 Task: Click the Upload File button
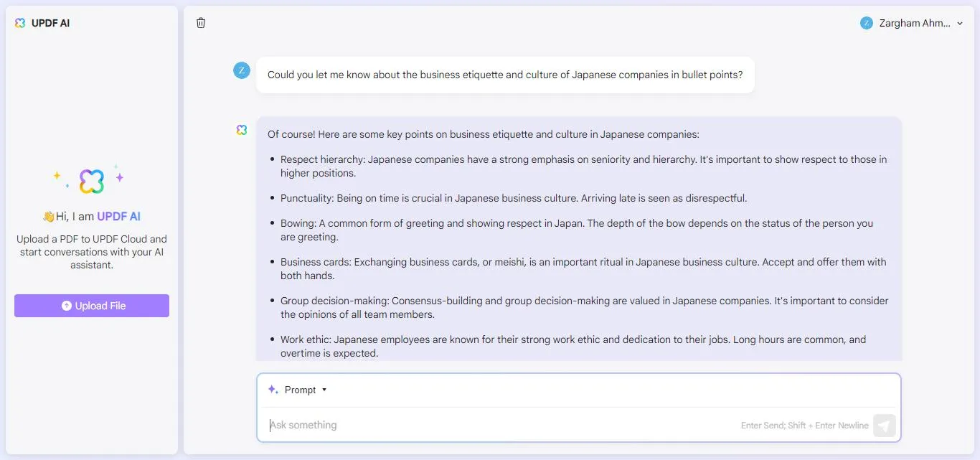pyautogui.click(x=92, y=306)
